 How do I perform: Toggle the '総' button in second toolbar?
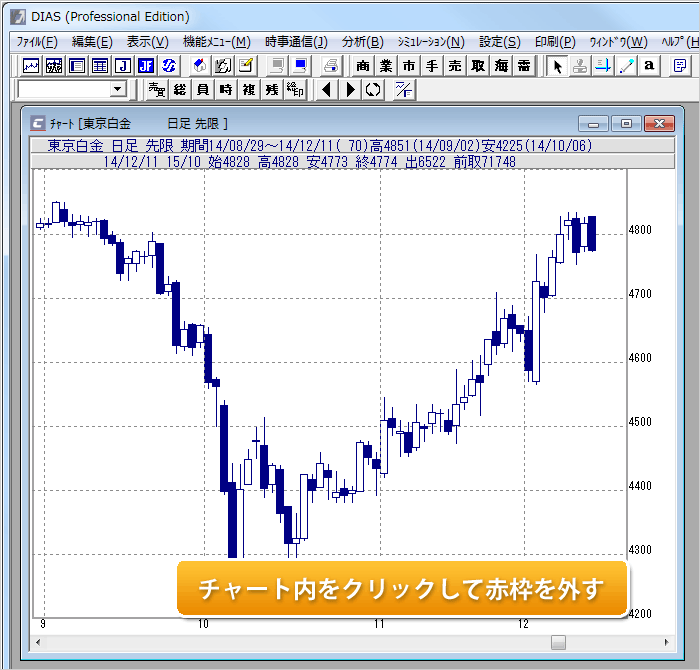tap(180, 90)
